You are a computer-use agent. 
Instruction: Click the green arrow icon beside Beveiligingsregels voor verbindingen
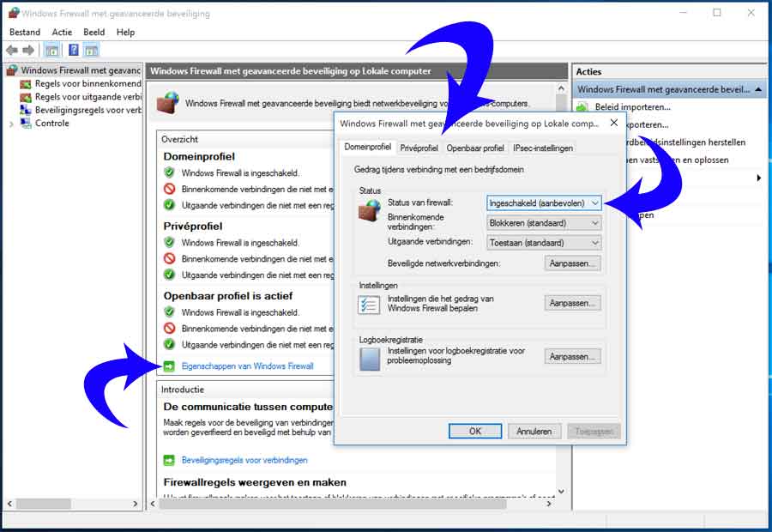[169, 460]
